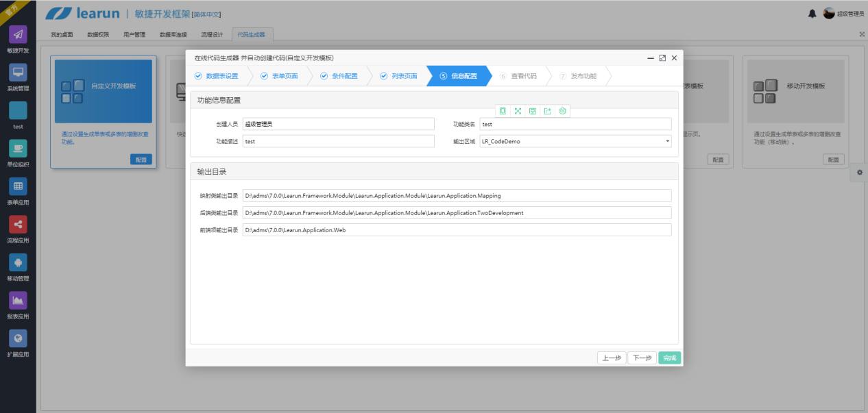Click the 映射类输出目录 path field

pyautogui.click(x=457, y=195)
